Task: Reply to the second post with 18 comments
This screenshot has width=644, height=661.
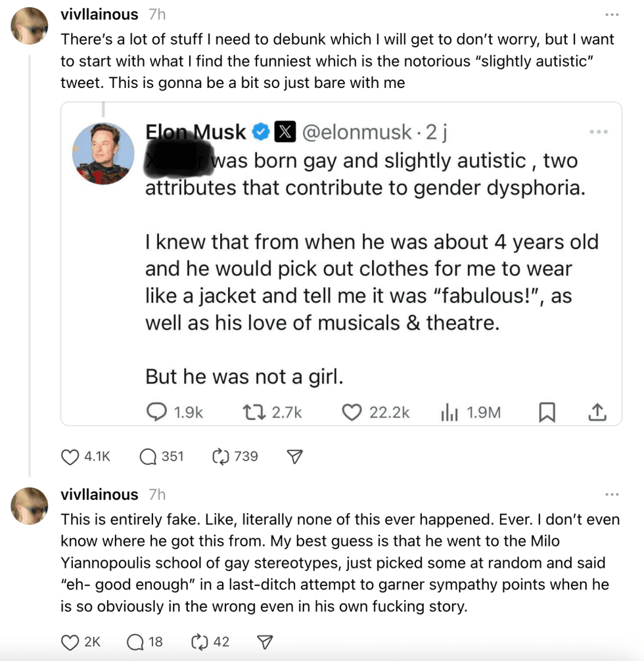Action: pos(135,641)
